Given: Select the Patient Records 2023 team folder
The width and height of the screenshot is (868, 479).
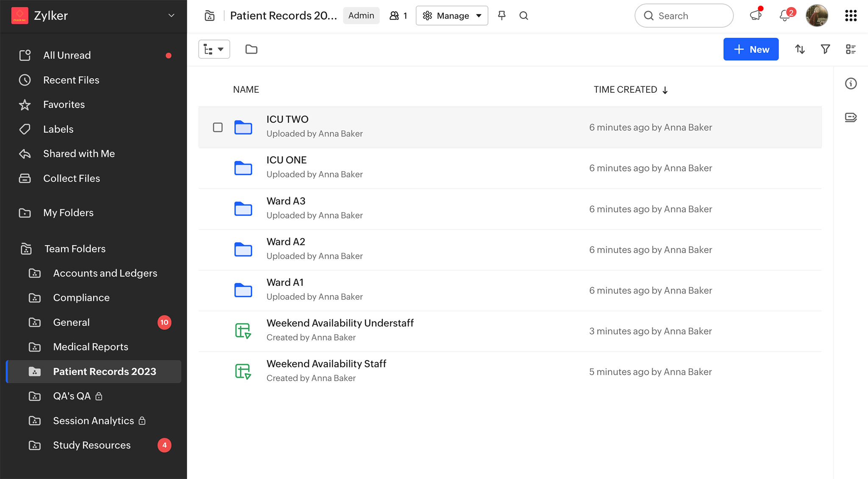Looking at the screenshot, I should coord(104,371).
